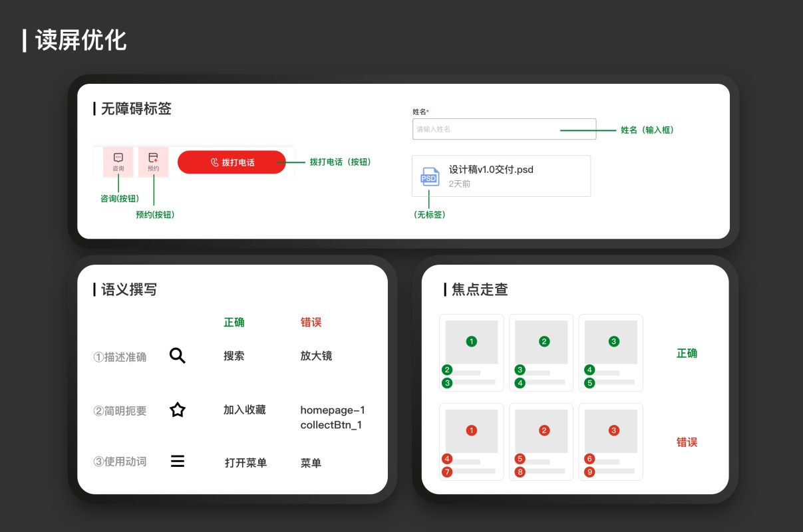Click the text 加入收藏
The width and height of the screenshot is (803, 532).
245,410
